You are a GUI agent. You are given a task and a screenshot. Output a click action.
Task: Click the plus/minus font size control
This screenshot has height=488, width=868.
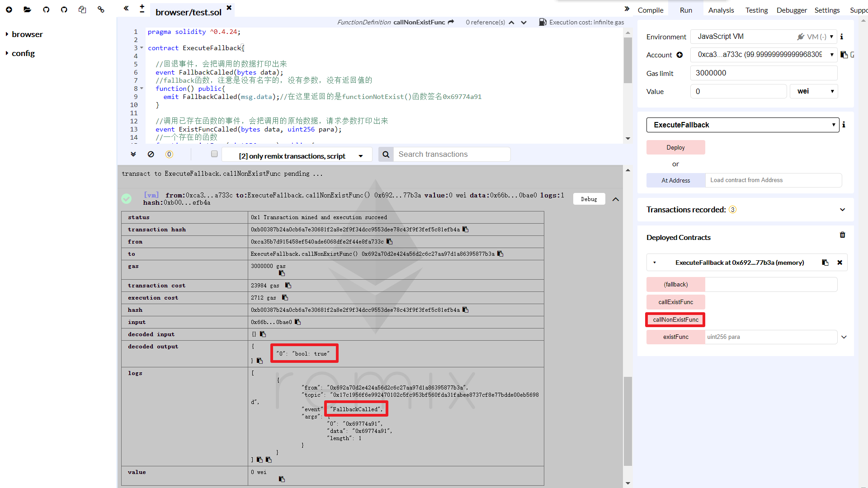click(x=142, y=9)
